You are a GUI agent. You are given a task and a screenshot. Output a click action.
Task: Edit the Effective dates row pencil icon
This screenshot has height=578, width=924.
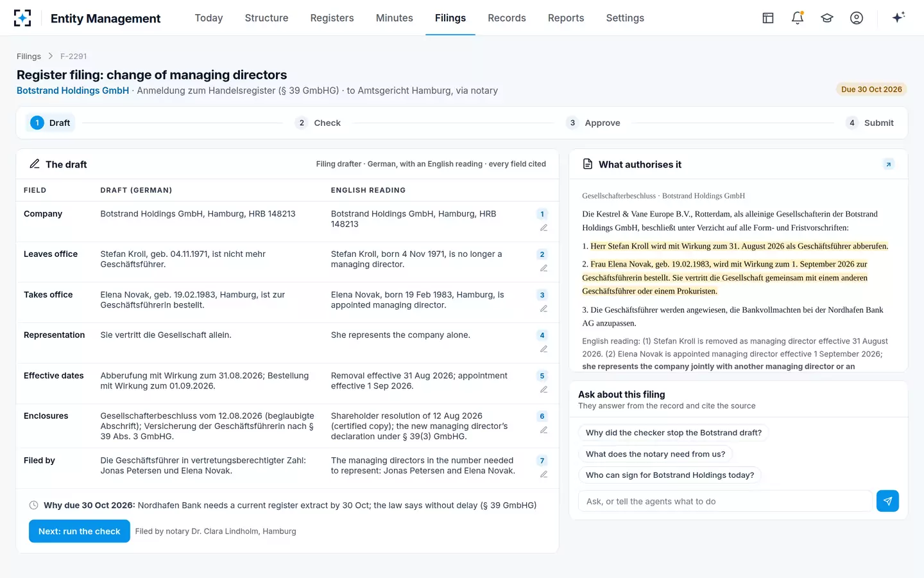(543, 390)
